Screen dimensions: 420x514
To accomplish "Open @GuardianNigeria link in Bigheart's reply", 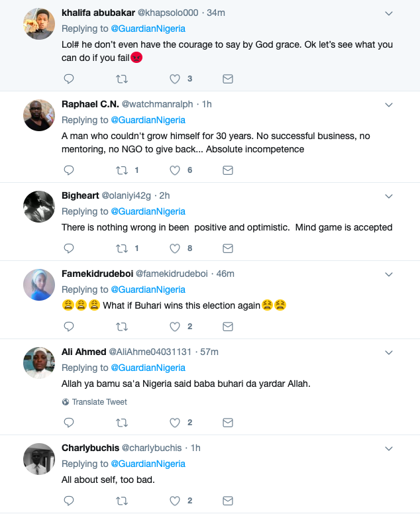I will click(x=148, y=211).
